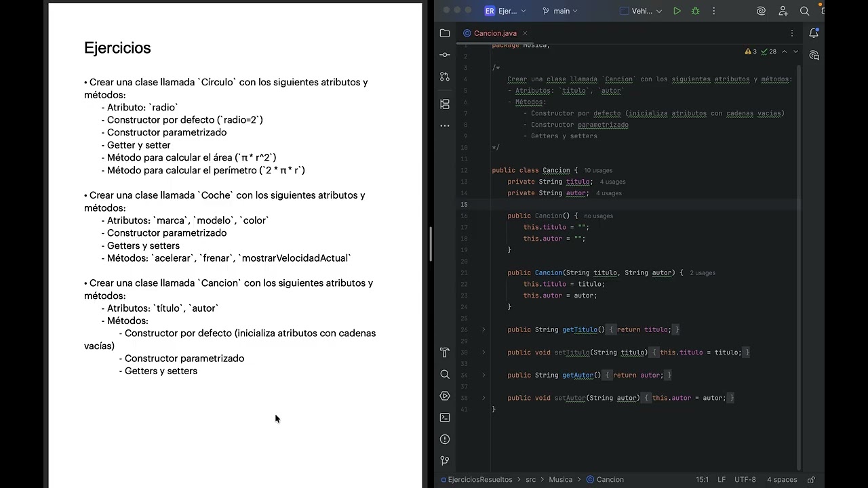Viewport: 868px width, 488px height.
Task: Click the 'Getters y setters' line under Cancion exercise
Action: click(161, 371)
